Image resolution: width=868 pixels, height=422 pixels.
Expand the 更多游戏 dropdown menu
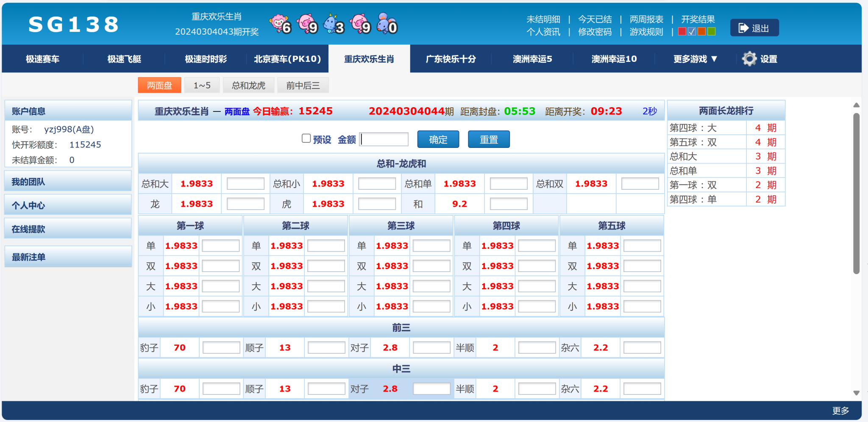[695, 59]
